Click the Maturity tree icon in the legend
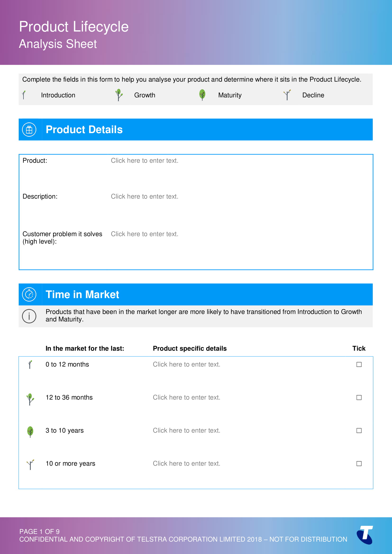Screen dimensions: 392x554 click(202, 95)
